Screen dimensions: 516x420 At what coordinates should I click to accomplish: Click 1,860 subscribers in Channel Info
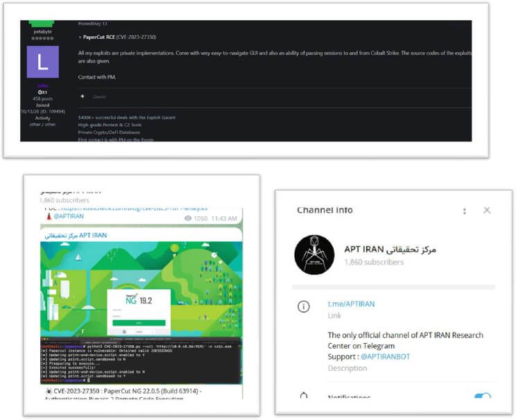click(374, 262)
